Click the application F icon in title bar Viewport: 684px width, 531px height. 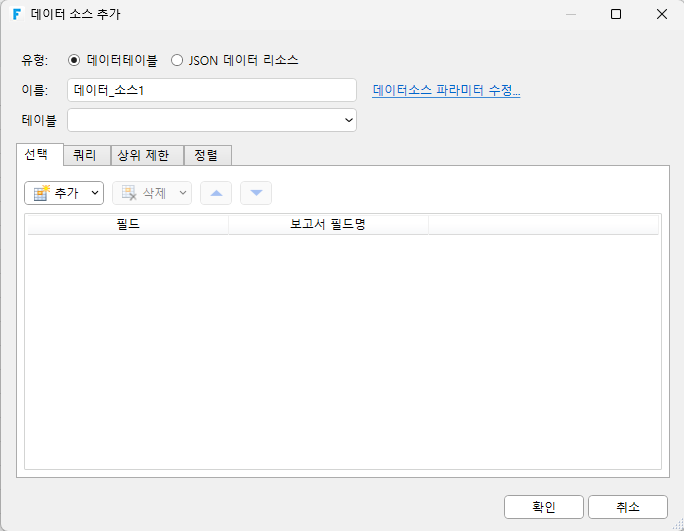[17, 14]
